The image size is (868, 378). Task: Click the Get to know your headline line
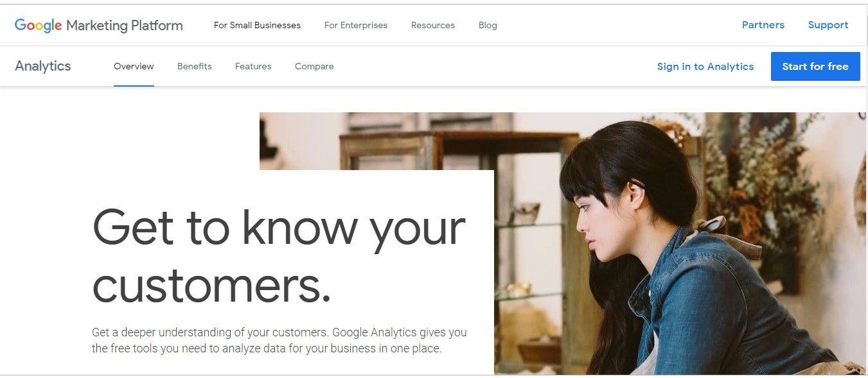[279, 228]
